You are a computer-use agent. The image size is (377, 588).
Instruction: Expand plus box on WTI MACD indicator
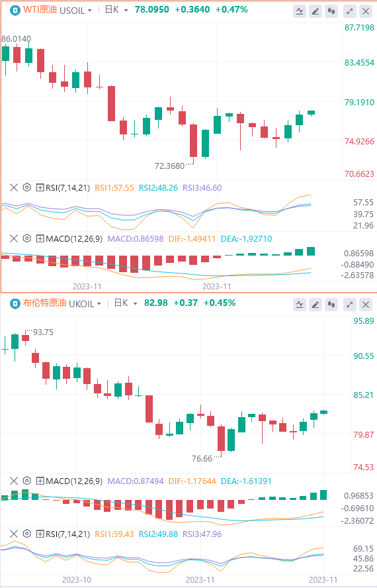tap(40, 238)
